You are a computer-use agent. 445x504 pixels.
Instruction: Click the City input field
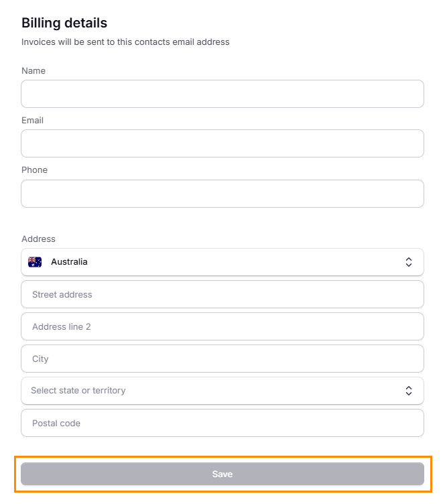click(x=222, y=359)
